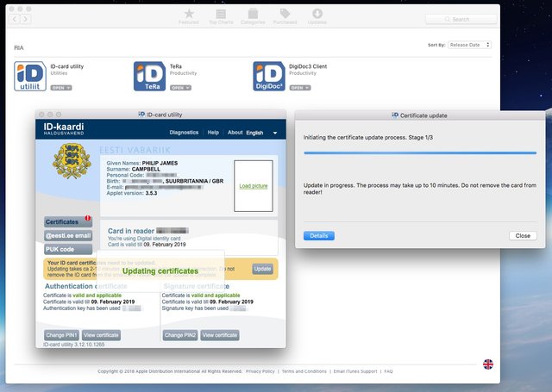Select the @eesti.ee email sidebar tab
This screenshot has width=552, height=392.
[68, 235]
